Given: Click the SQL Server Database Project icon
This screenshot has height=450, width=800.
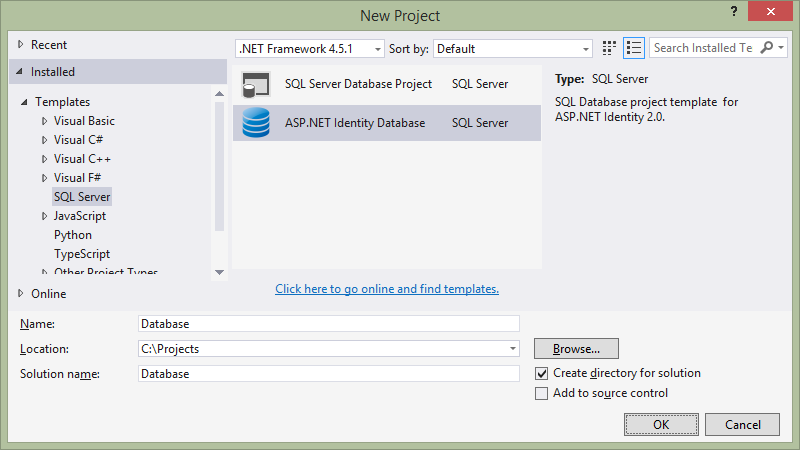Looking at the screenshot, I should pos(256,84).
